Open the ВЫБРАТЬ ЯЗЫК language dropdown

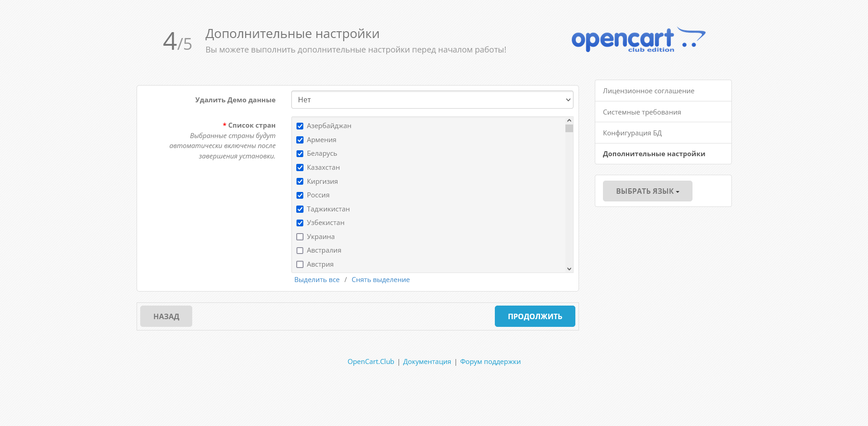(x=647, y=191)
